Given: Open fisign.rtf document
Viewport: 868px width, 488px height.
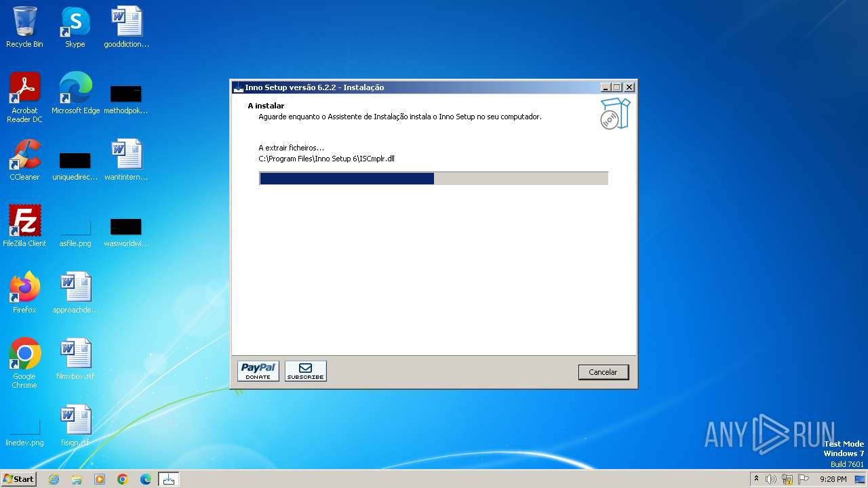Looking at the screenshot, I should pos(75,425).
